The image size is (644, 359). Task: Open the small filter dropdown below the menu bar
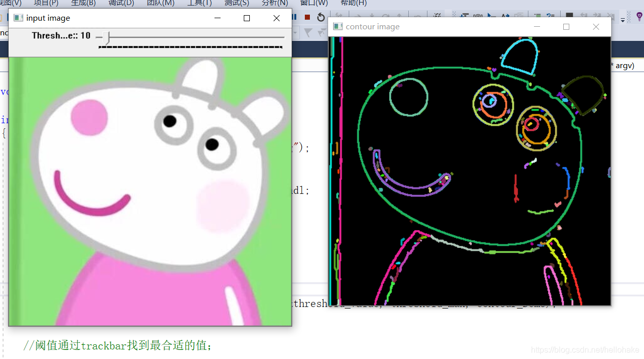click(295, 33)
